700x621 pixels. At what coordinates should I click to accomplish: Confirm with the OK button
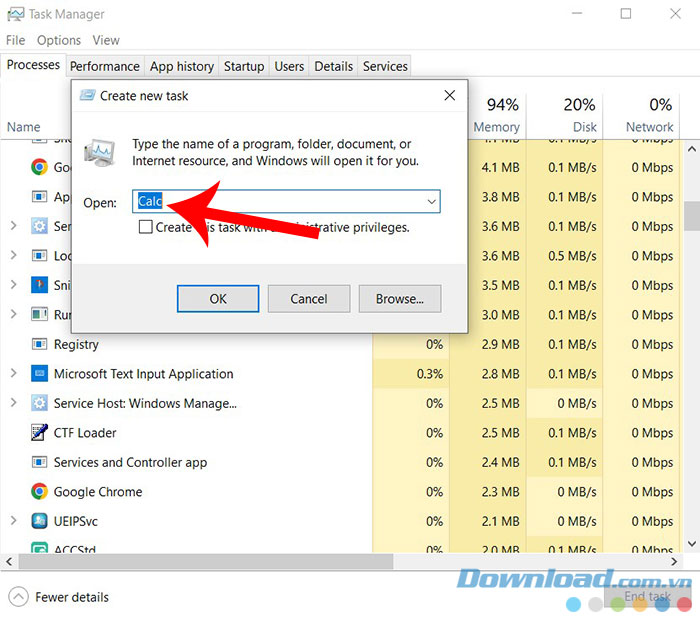pos(218,299)
